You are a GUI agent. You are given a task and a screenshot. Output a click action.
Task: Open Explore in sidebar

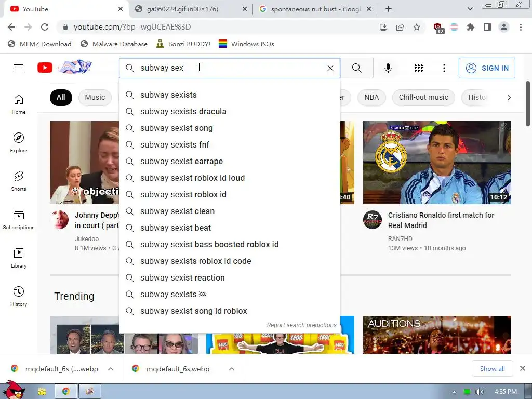tap(19, 142)
